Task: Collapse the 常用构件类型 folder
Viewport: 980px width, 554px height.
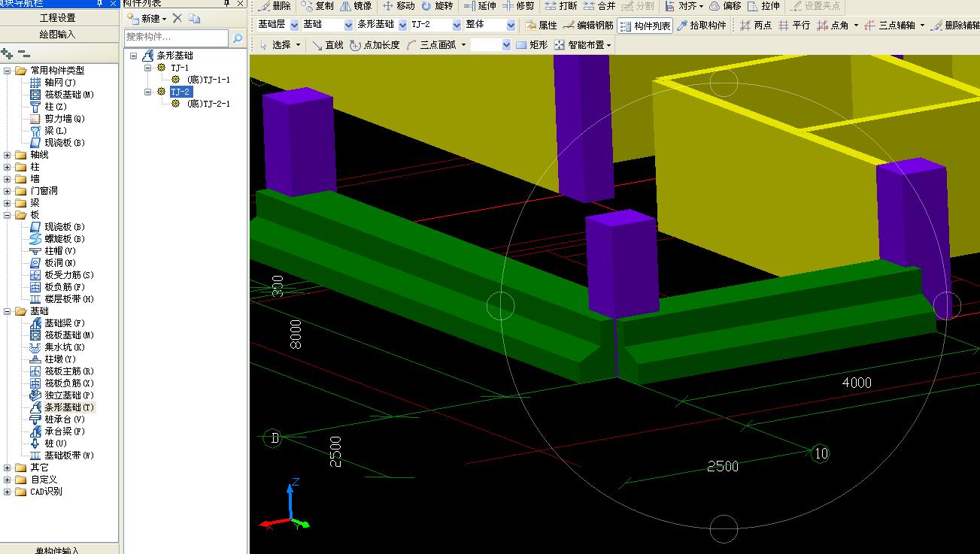Action: (8, 71)
